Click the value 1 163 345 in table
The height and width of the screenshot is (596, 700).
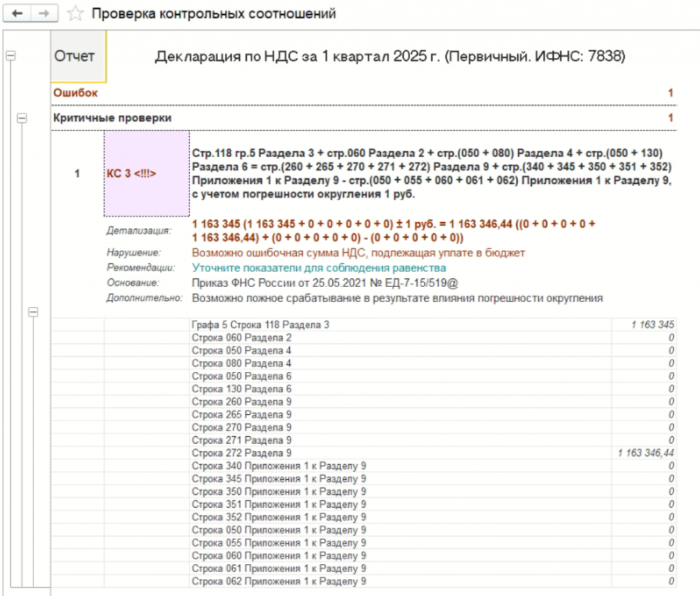click(x=652, y=325)
